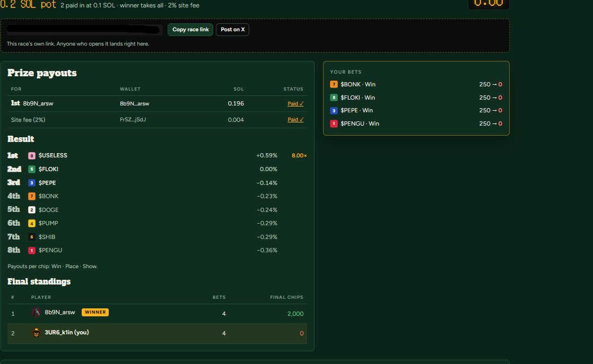
Task: Click player name 8b9N_arsw in Final standings
Action: [x=60, y=312]
